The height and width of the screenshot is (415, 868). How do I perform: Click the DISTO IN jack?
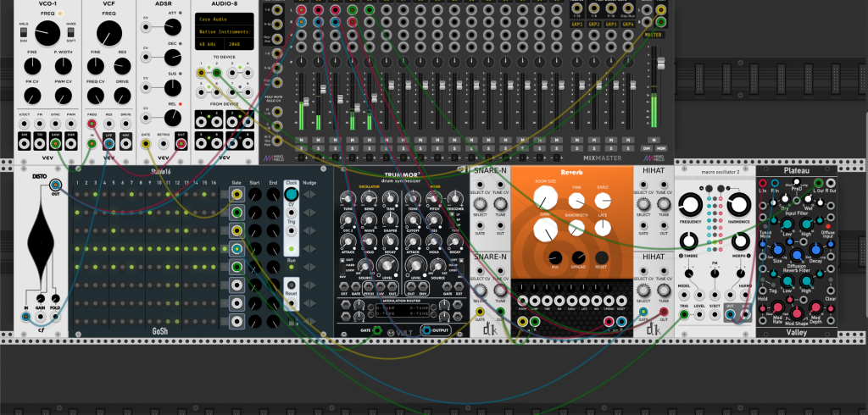point(25,317)
